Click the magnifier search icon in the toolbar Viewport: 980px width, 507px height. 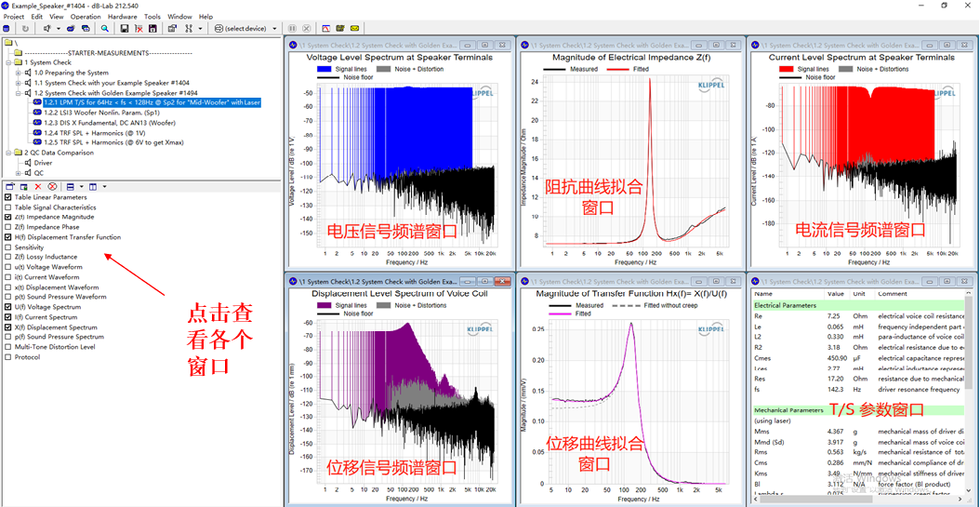[104, 29]
